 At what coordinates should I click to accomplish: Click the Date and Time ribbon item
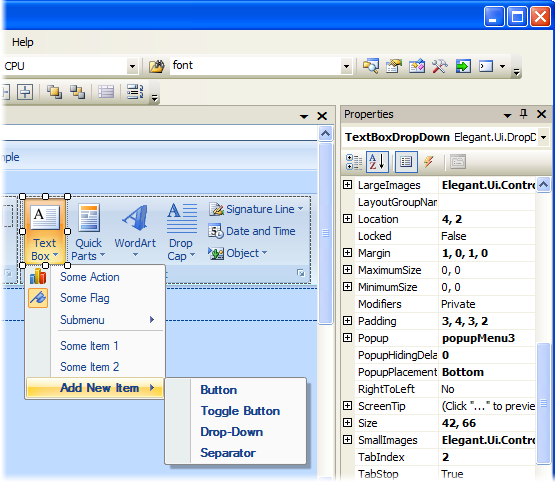click(x=252, y=231)
